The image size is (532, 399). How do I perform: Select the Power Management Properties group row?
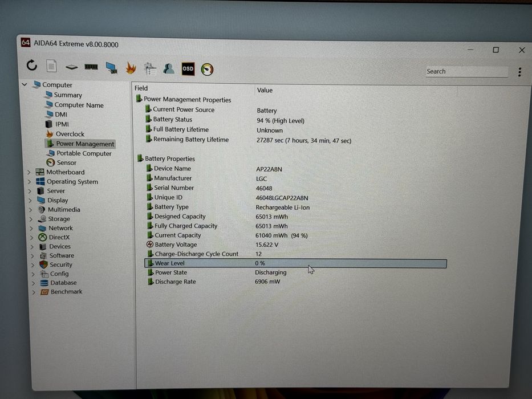(x=183, y=99)
